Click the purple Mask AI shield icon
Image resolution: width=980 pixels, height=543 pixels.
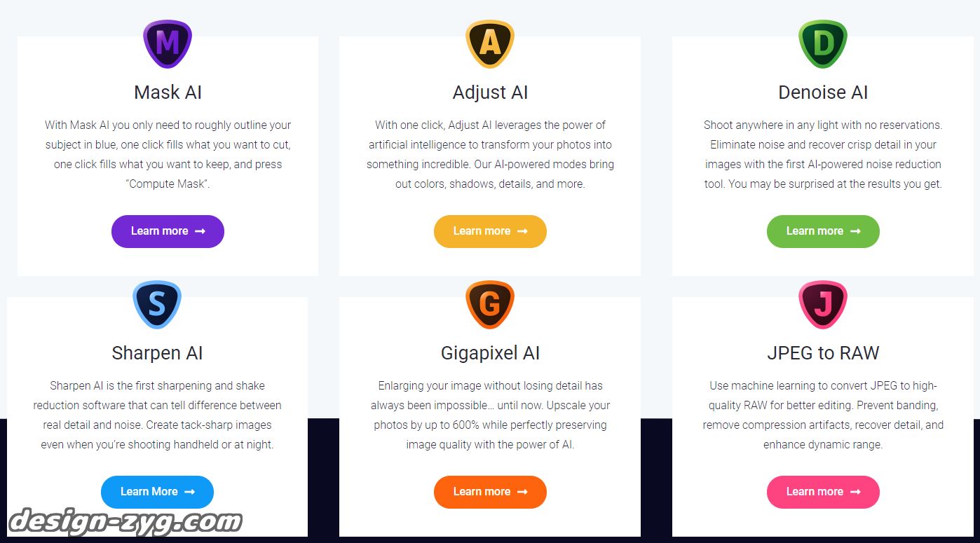[x=168, y=43]
